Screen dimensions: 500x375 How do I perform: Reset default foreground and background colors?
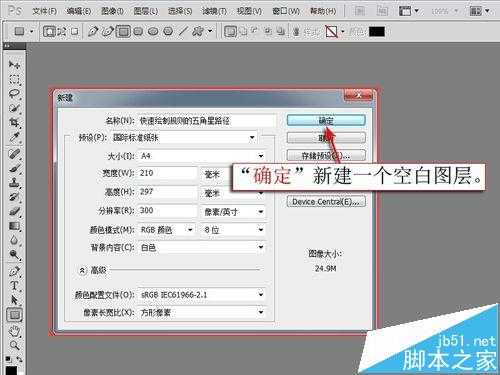click(x=9, y=359)
